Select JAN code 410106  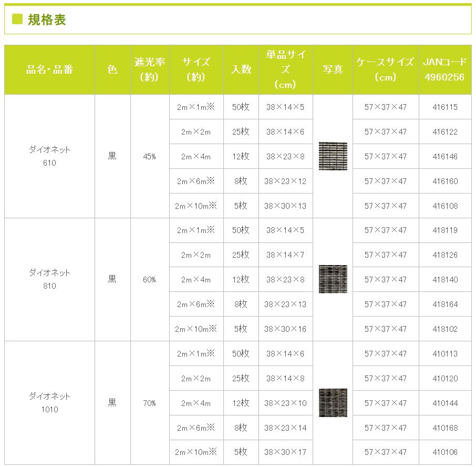443,452
